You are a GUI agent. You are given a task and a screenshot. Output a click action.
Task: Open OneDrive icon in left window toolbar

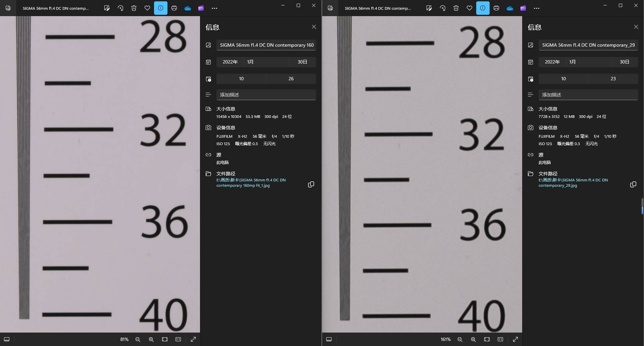(x=188, y=8)
